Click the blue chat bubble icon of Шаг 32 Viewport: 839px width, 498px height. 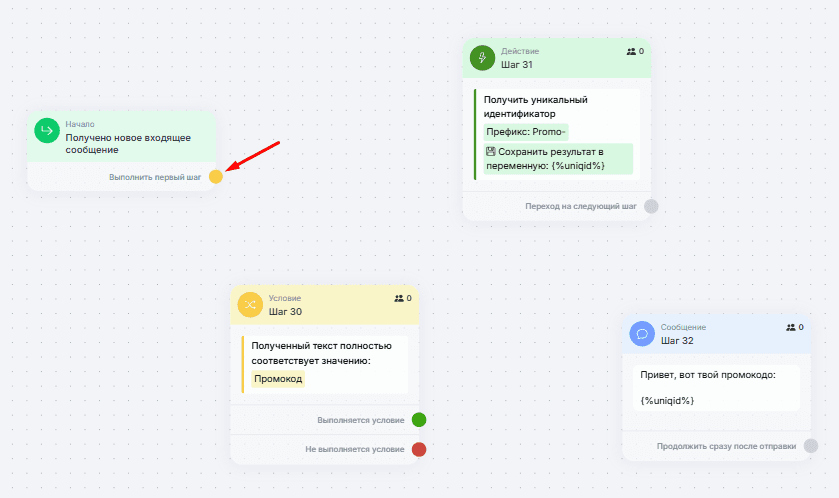coord(642,334)
